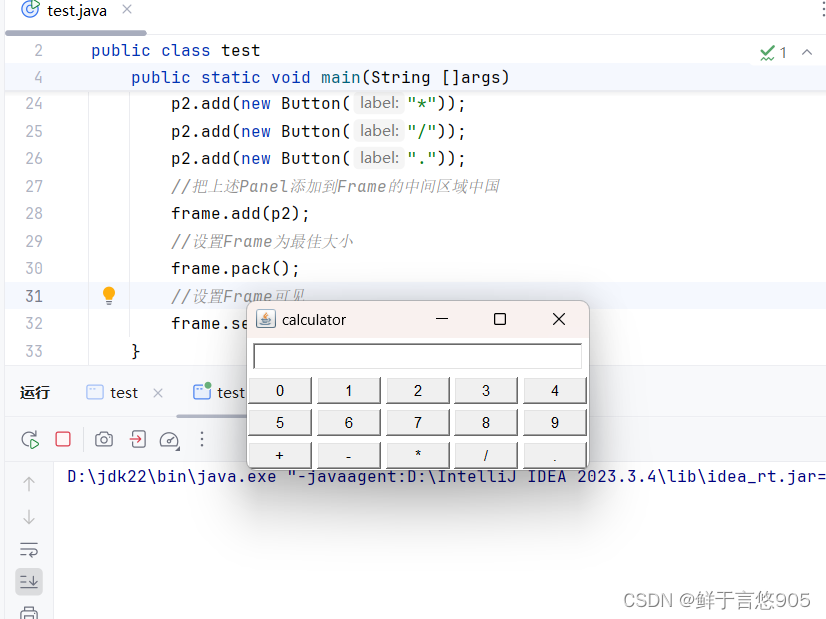Click calculator button 4
The width and height of the screenshot is (826, 619).
point(555,390)
